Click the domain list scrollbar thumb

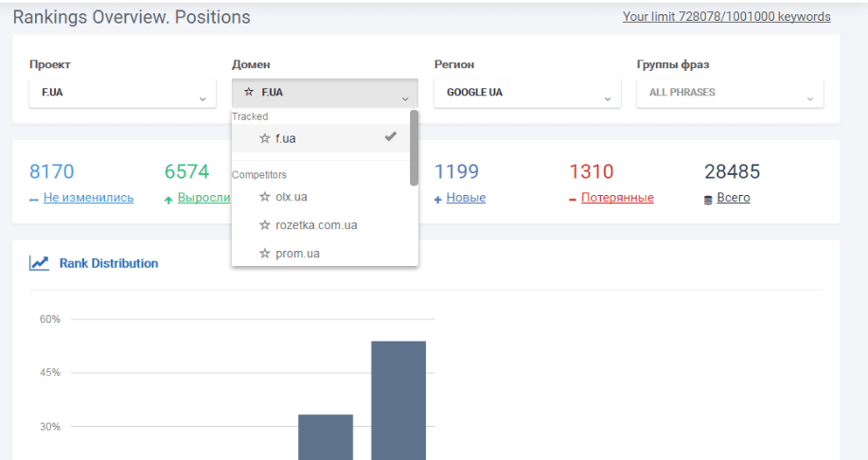click(414, 148)
